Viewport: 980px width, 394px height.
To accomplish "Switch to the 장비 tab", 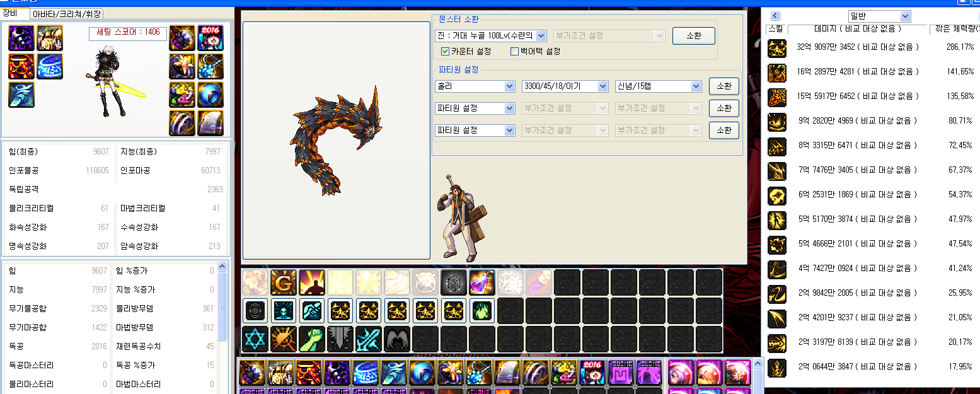I will (x=14, y=13).
